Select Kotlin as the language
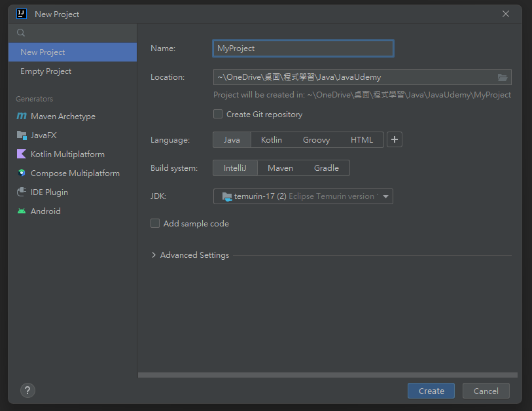This screenshot has width=532, height=411. (272, 140)
